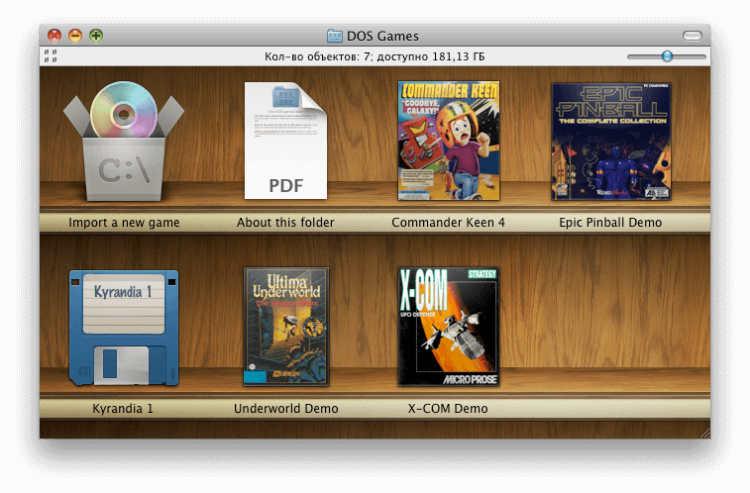Close the DOS Games window
This screenshot has width=750, height=493.
[55, 35]
